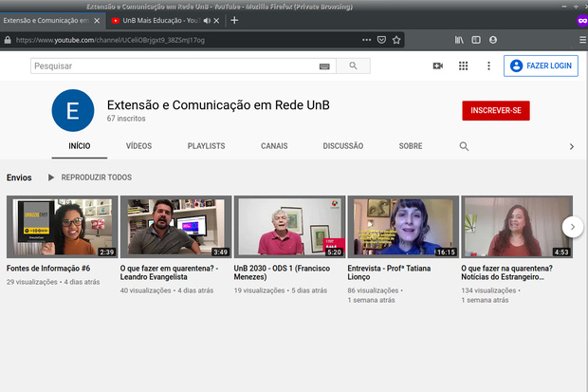Image resolution: width=588 pixels, height=392 pixels.
Task: Open the Firefox hamburger menu
Action: (582, 40)
